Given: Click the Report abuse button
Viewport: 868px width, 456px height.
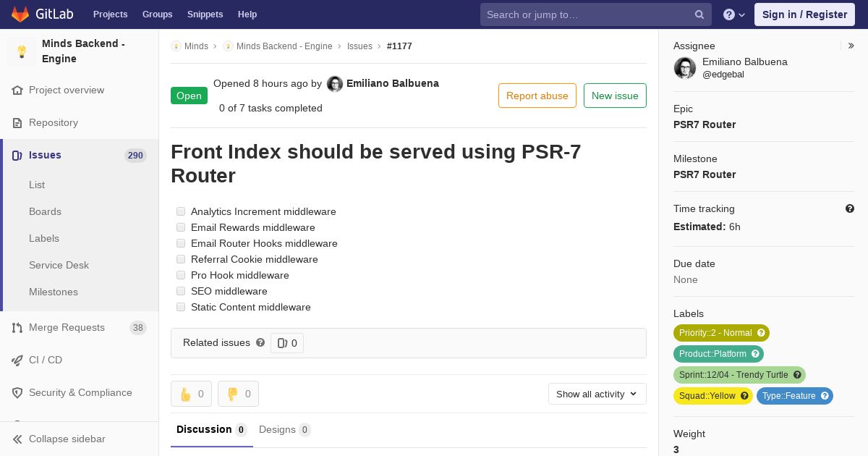Looking at the screenshot, I should pyautogui.click(x=537, y=96).
